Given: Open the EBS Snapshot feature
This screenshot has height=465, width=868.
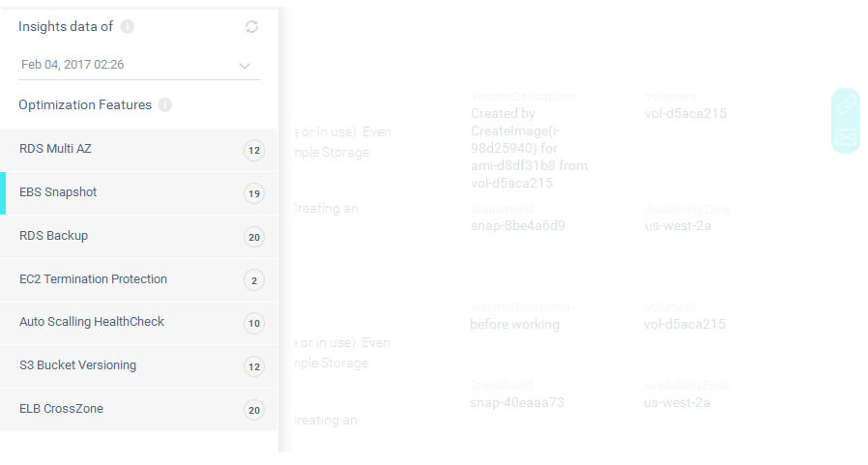Looking at the screenshot, I should pos(58,192).
